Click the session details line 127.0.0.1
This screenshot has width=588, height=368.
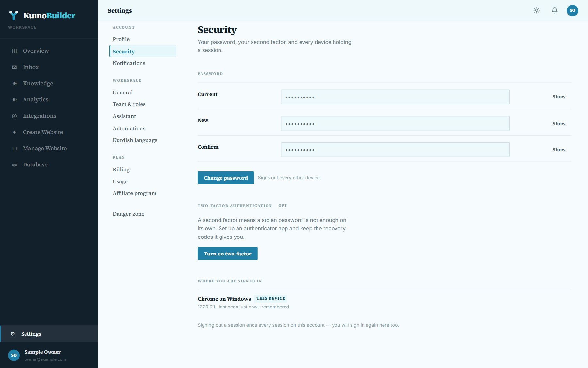pos(243,307)
